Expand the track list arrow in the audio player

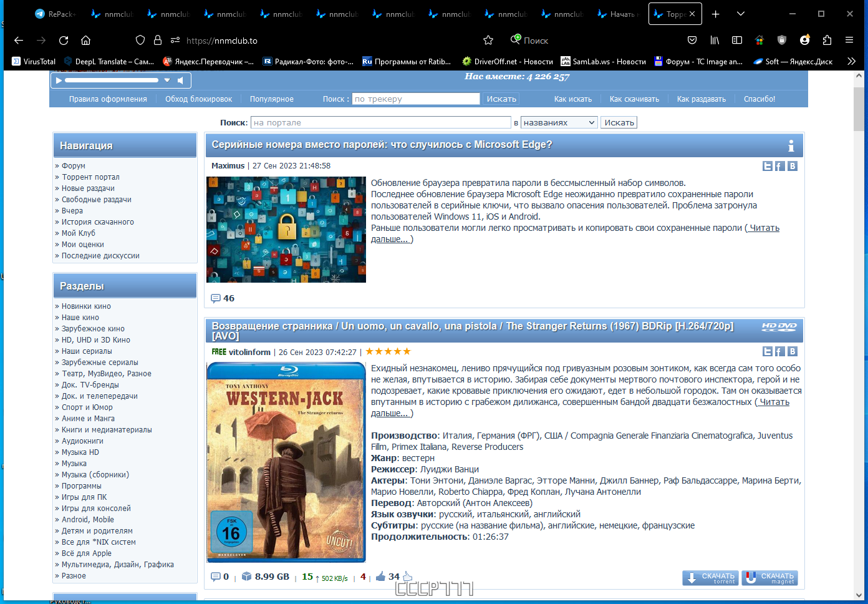click(166, 80)
